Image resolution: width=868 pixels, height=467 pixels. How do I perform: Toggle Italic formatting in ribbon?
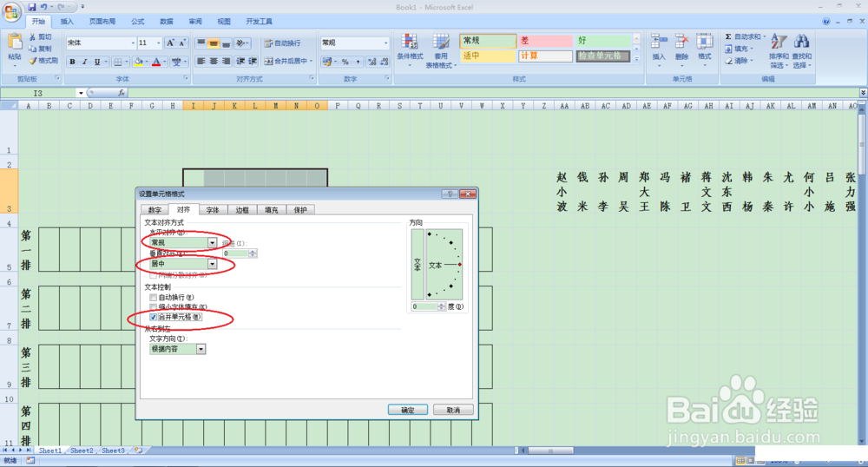click(x=85, y=62)
